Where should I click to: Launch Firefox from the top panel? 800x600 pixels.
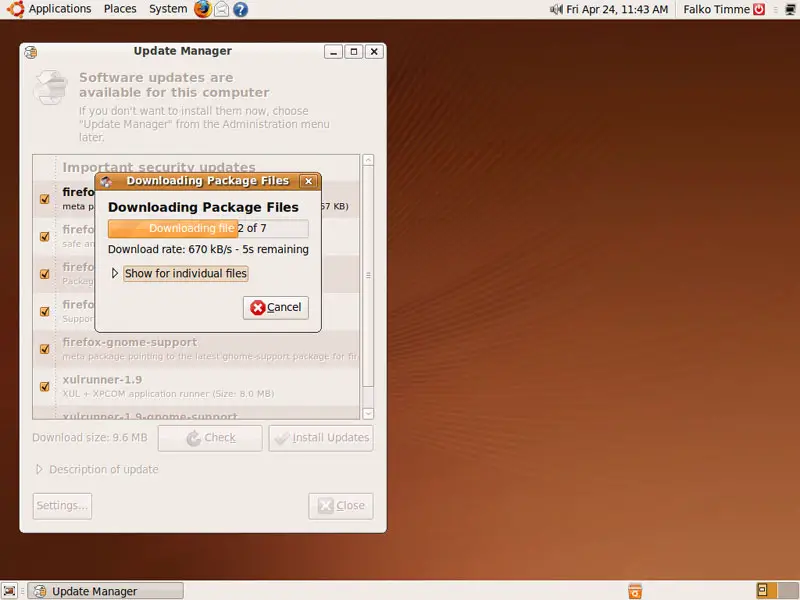(x=203, y=9)
